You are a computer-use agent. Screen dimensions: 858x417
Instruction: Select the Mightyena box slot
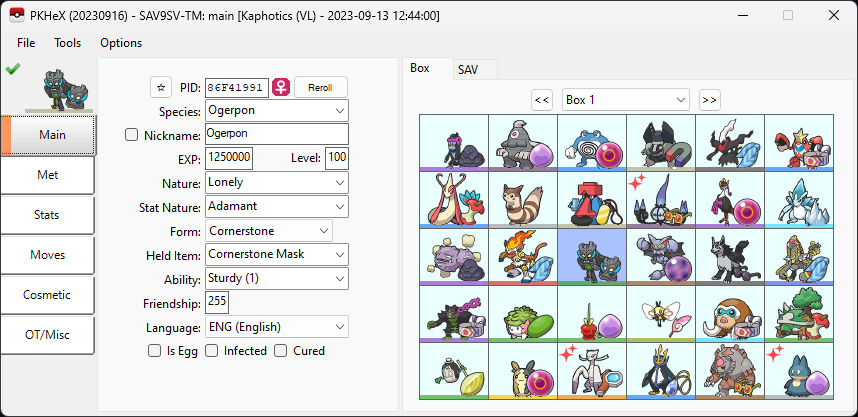pyautogui.click(x=730, y=257)
